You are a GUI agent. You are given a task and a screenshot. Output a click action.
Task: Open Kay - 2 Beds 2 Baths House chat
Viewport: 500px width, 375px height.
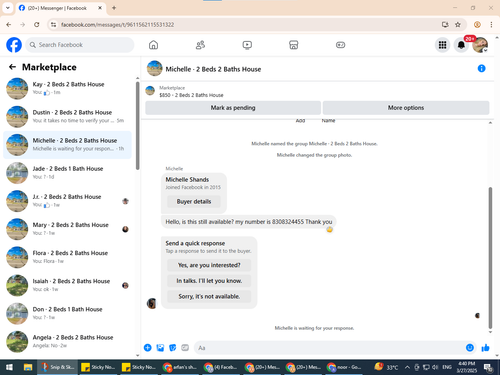pos(67,88)
